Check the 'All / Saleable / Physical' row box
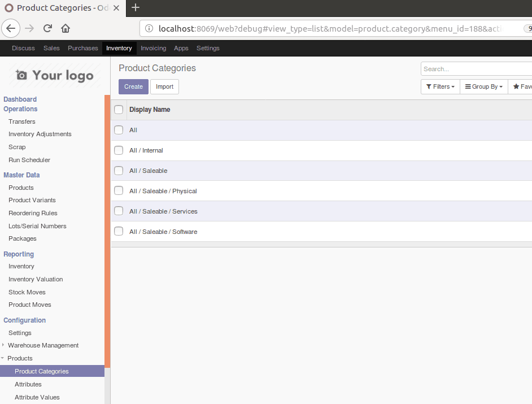The height and width of the screenshot is (404, 532). (119, 191)
